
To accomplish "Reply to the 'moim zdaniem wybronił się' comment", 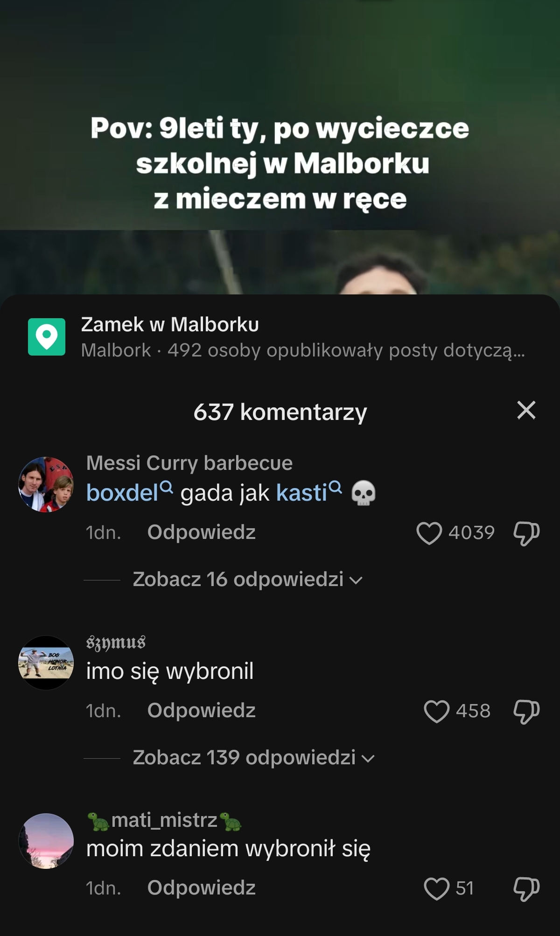I will pyautogui.click(x=201, y=888).
